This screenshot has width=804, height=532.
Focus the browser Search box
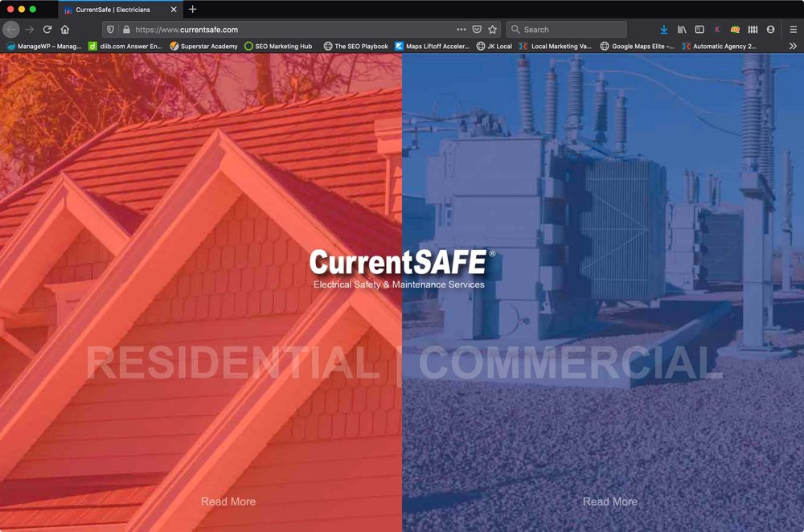567,30
